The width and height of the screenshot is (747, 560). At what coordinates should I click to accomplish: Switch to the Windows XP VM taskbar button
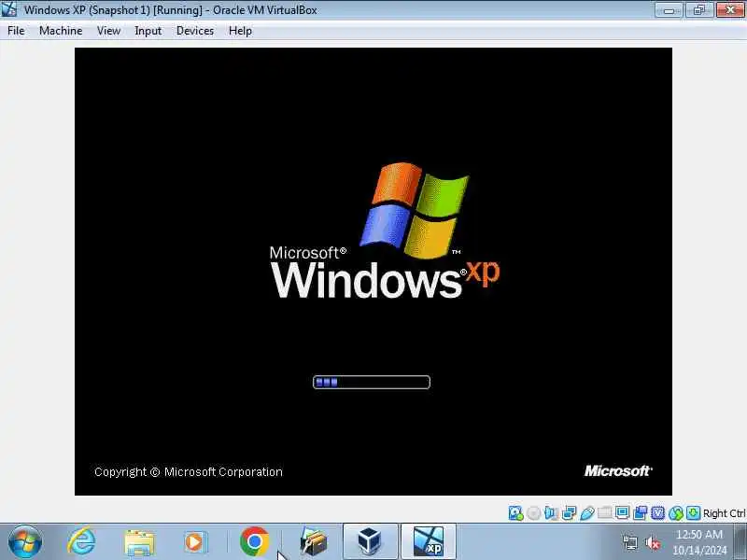pos(429,541)
